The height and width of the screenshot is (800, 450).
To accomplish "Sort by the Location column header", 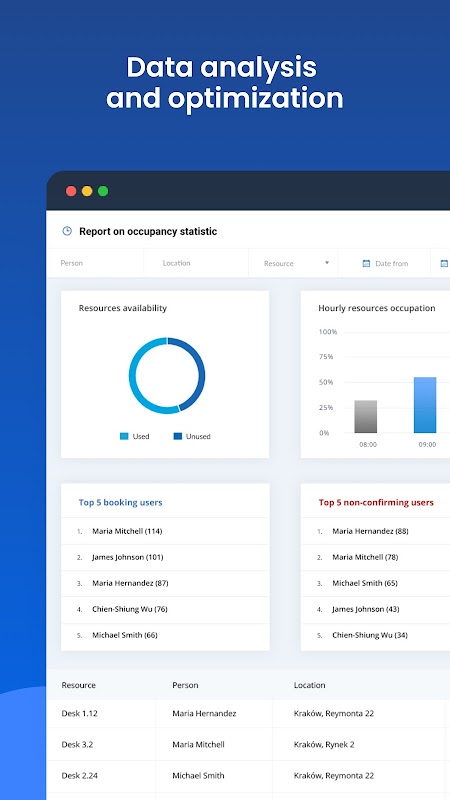I will coord(309,685).
